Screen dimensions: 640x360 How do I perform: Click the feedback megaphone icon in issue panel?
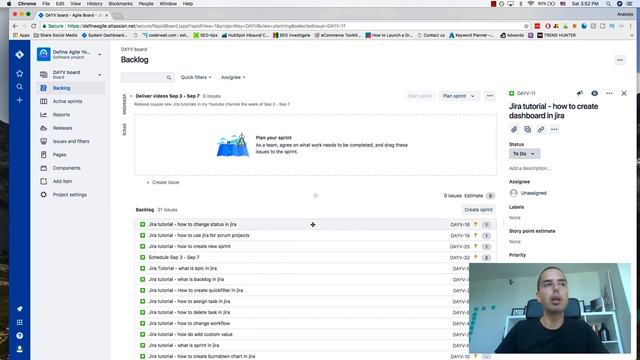[580, 93]
